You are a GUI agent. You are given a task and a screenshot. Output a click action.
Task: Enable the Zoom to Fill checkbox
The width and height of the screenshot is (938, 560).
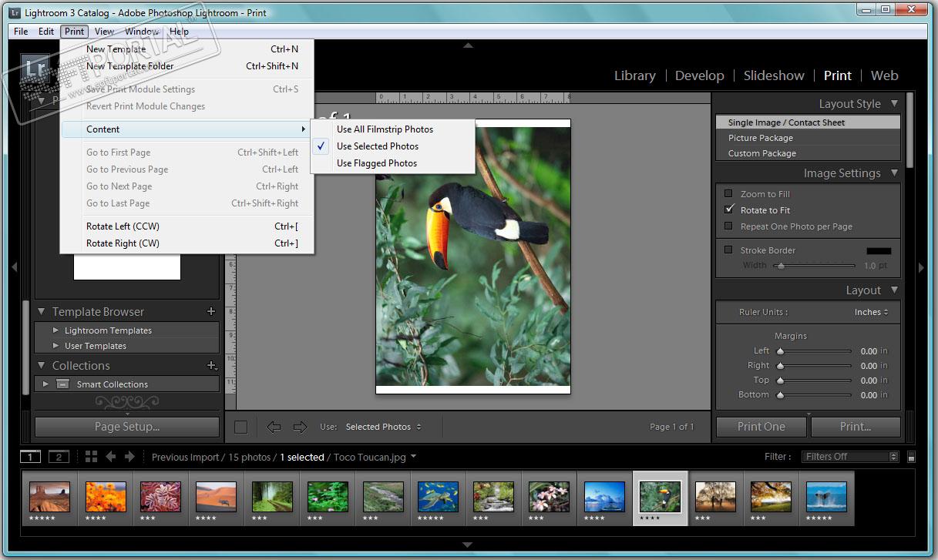coord(728,194)
